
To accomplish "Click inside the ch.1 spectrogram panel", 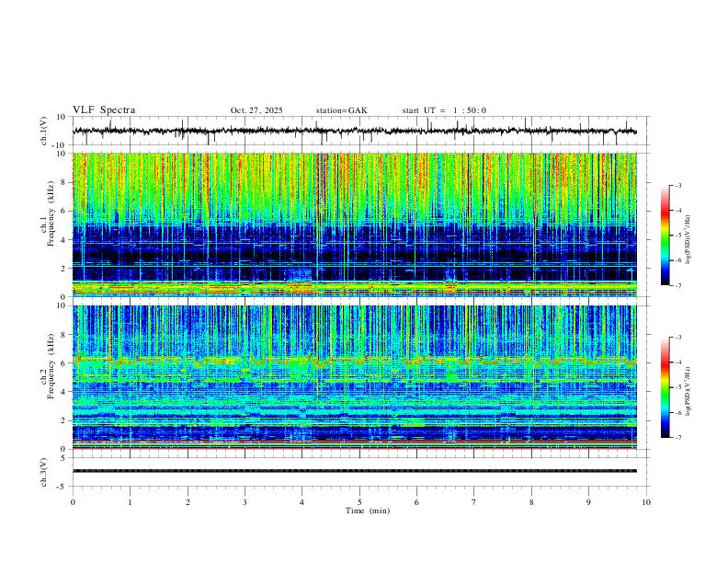I will pyautogui.click(x=354, y=224).
